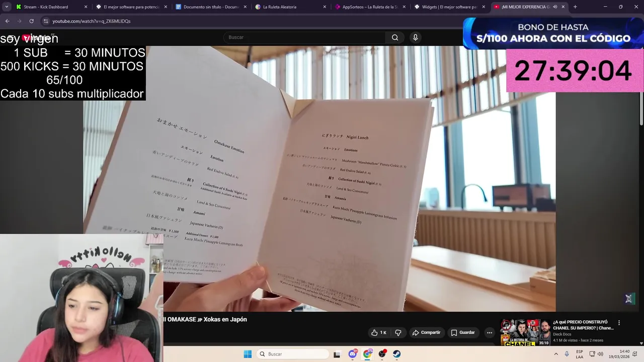Click the taskbar Buscar search box
Viewport: 644px width, 362px height.
[x=293, y=354]
